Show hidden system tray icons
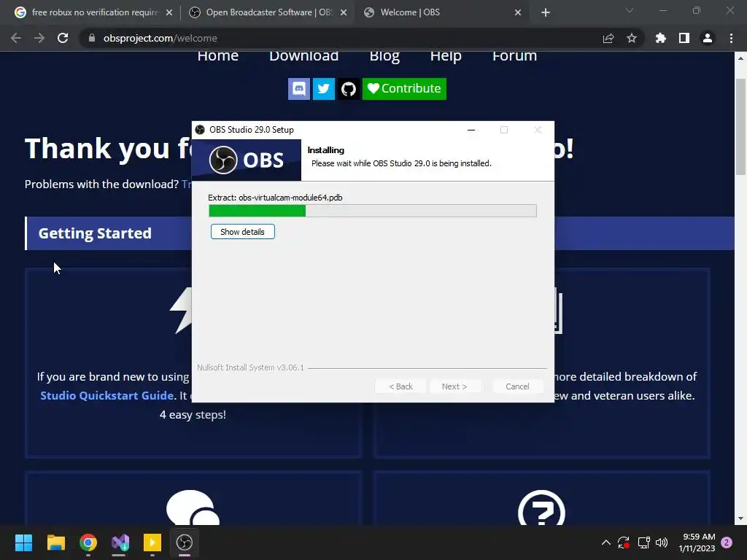Image resolution: width=747 pixels, height=560 pixels. (606, 542)
